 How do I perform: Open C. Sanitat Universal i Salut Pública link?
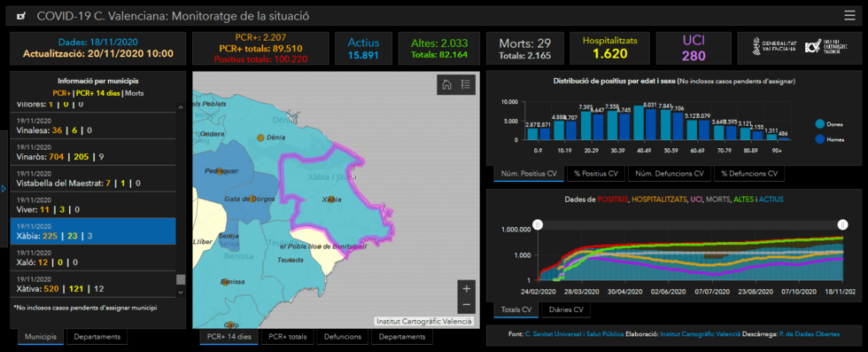click(574, 334)
